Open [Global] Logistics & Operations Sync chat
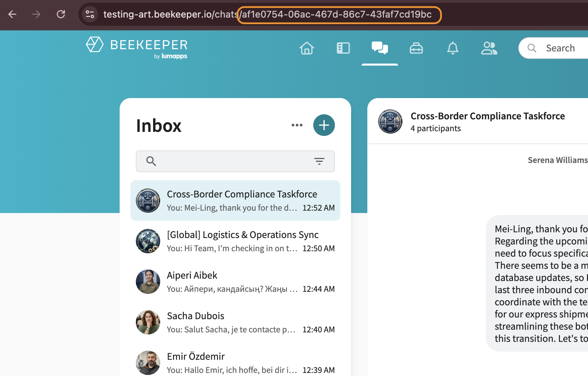588x376 pixels. 235,241
